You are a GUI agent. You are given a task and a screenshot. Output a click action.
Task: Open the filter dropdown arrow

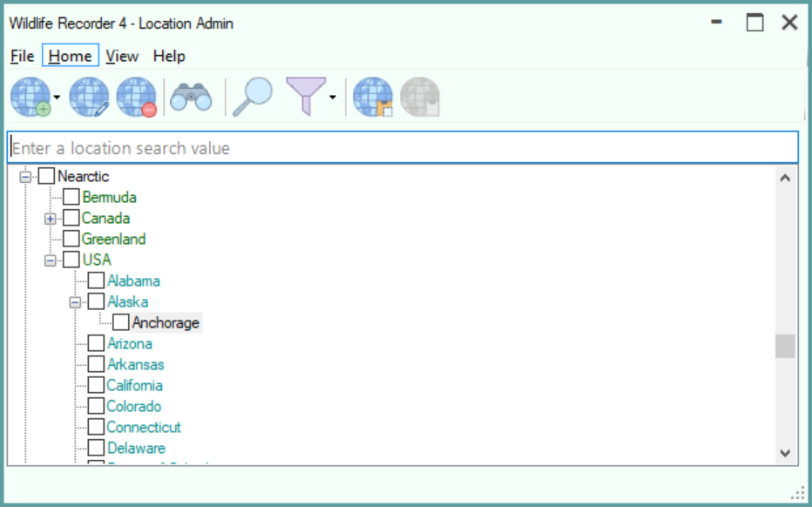[333, 98]
